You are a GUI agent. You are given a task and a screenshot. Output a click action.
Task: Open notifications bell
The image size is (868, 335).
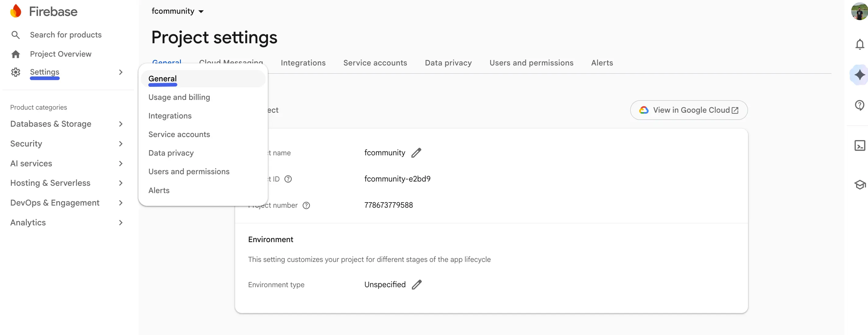coord(859,44)
